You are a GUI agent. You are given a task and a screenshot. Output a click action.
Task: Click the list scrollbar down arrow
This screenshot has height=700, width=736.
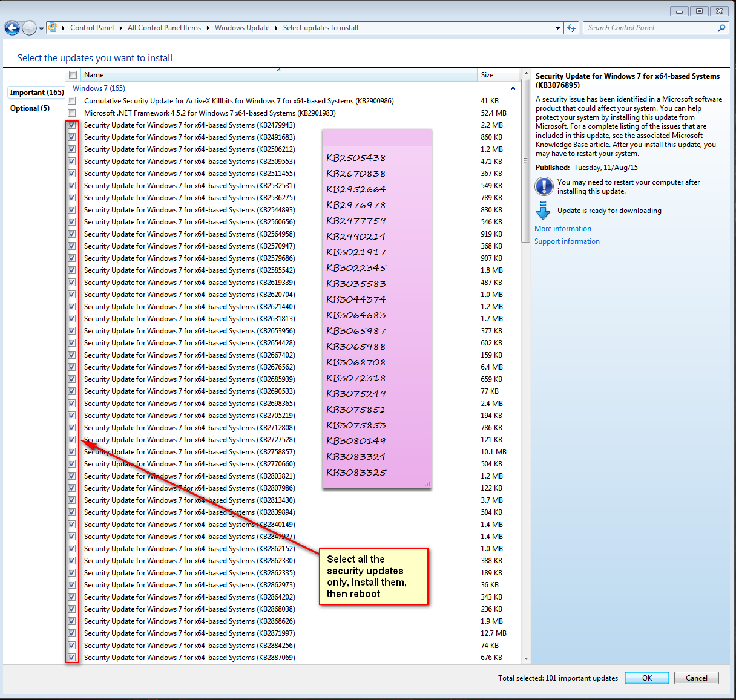(x=525, y=658)
